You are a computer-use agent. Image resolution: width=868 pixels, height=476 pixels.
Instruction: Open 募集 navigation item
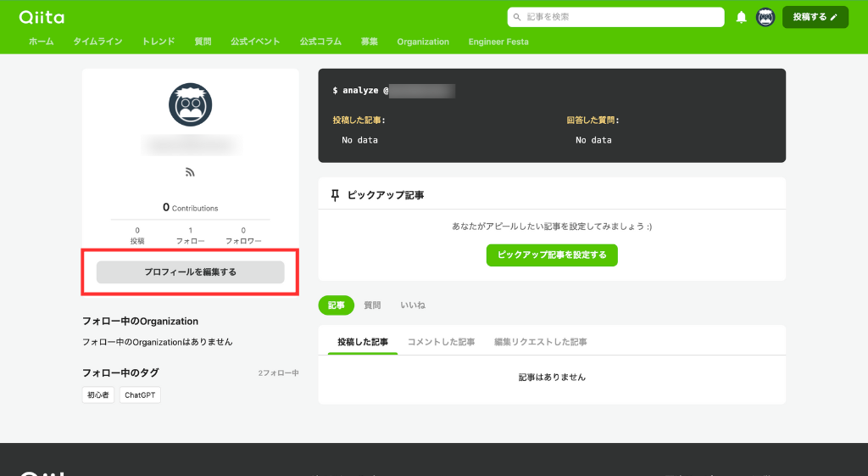pos(370,42)
